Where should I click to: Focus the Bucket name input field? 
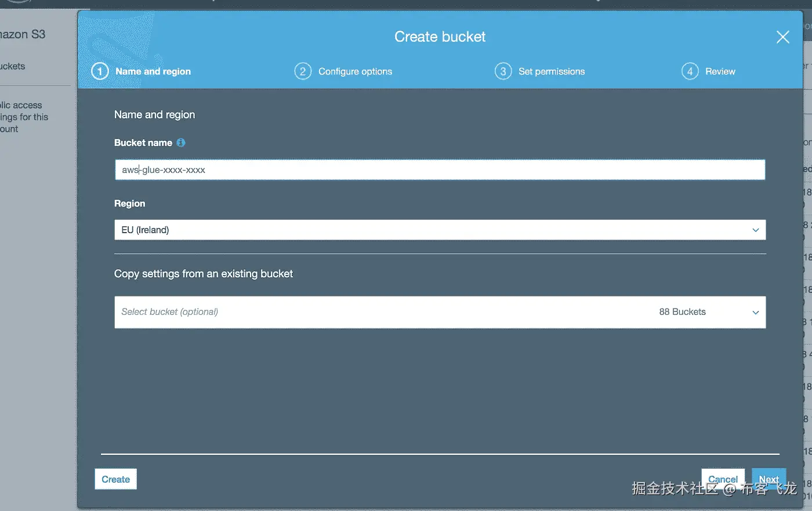coord(440,170)
